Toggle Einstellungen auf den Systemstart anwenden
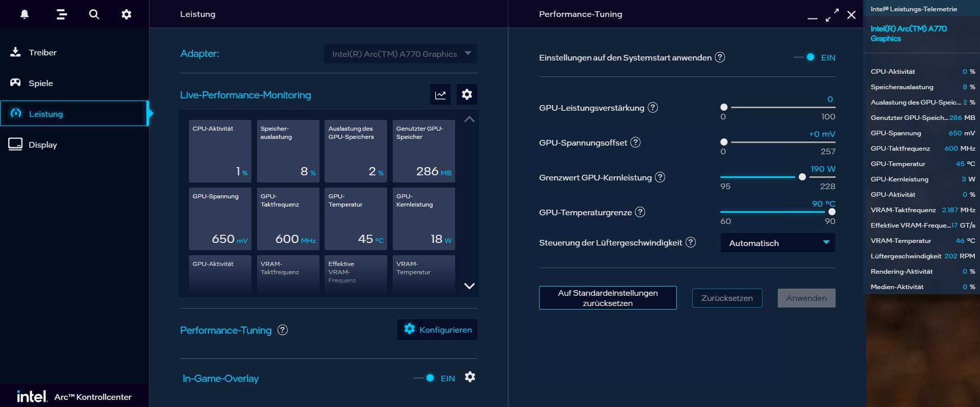 point(805,57)
